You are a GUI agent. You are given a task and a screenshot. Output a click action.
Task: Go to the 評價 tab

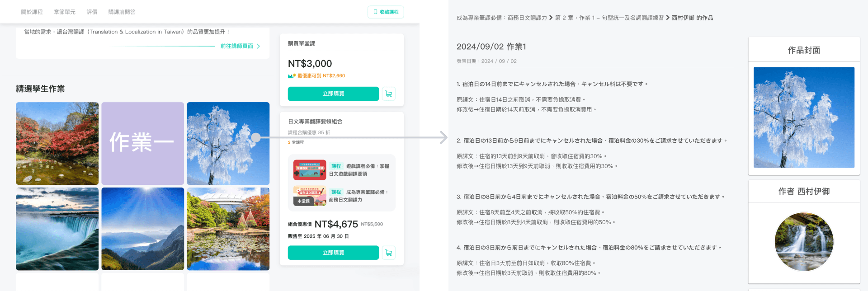(x=92, y=12)
